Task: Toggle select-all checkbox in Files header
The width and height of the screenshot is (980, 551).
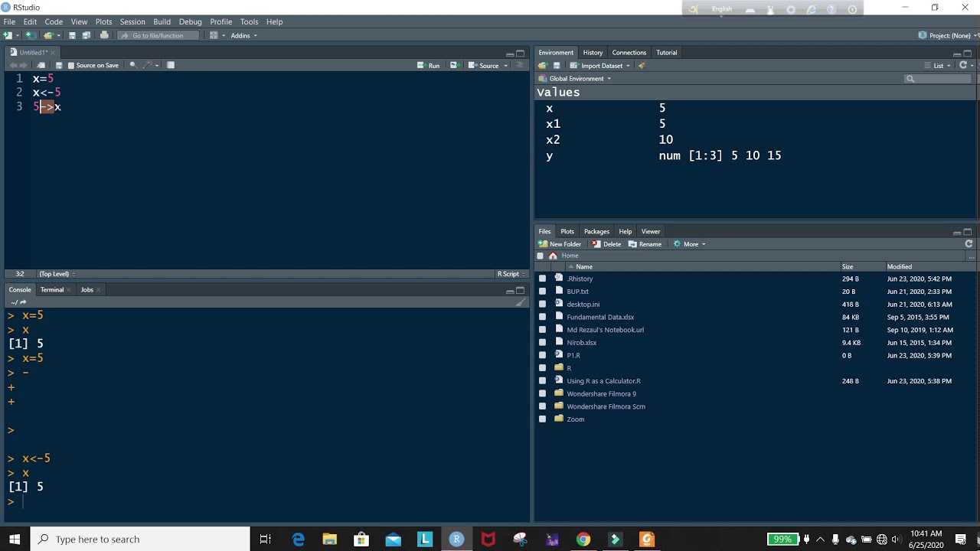Action: [541, 256]
